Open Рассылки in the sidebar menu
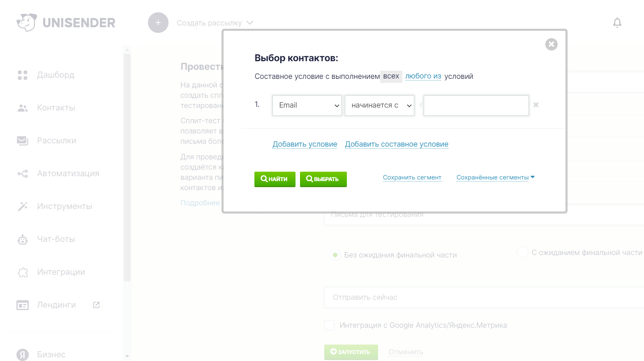644x361 pixels. [57, 141]
